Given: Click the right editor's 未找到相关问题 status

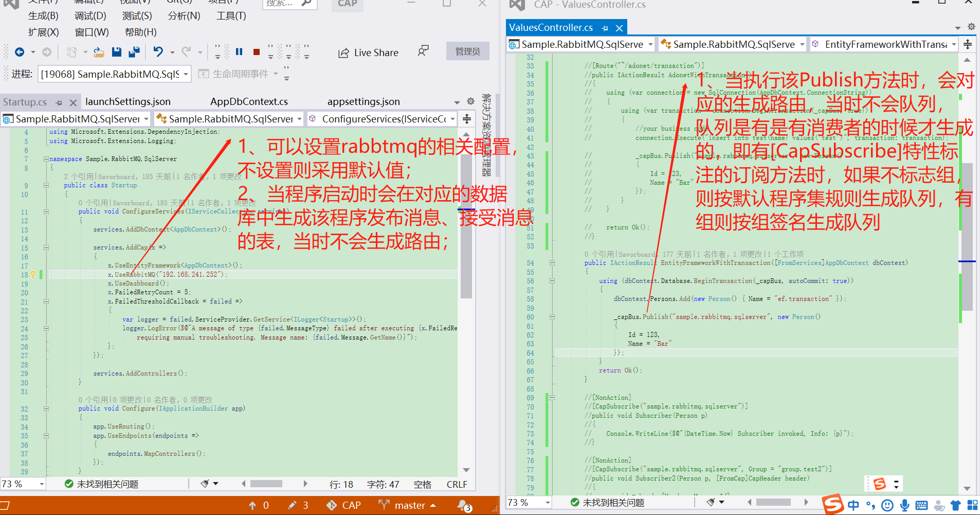Looking at the screenshot, I should pyautogui.click(x=608, y=502).
